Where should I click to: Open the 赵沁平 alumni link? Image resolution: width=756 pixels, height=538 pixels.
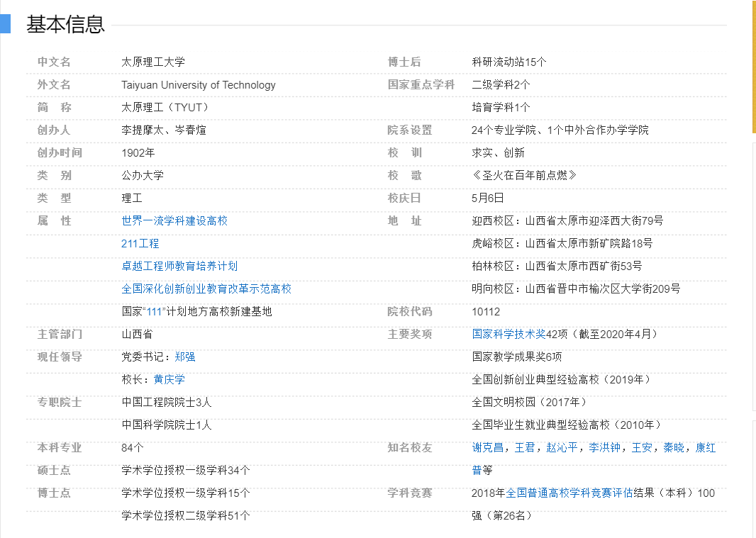point(562,447)
